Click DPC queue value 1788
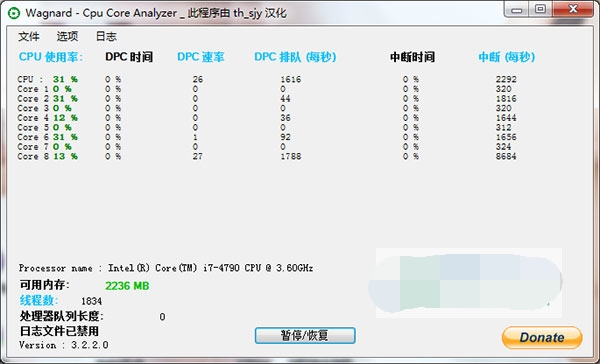 click(x=291, y=156)
